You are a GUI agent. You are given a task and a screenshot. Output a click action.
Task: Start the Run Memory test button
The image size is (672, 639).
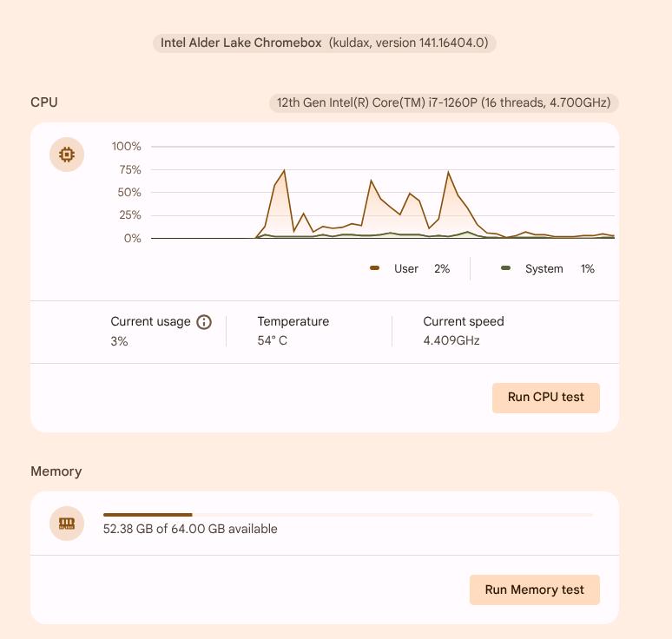534,590
